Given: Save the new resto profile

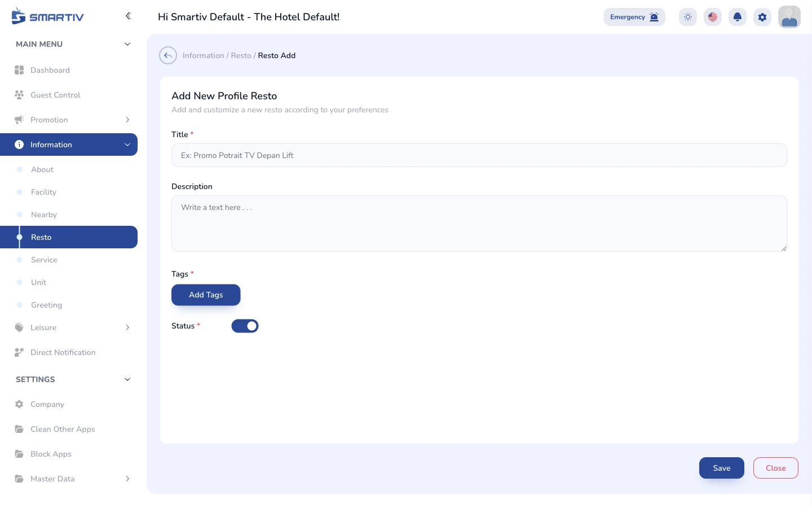Looking at the screenshot, I should pyautogui.click(x=722, y=468).
